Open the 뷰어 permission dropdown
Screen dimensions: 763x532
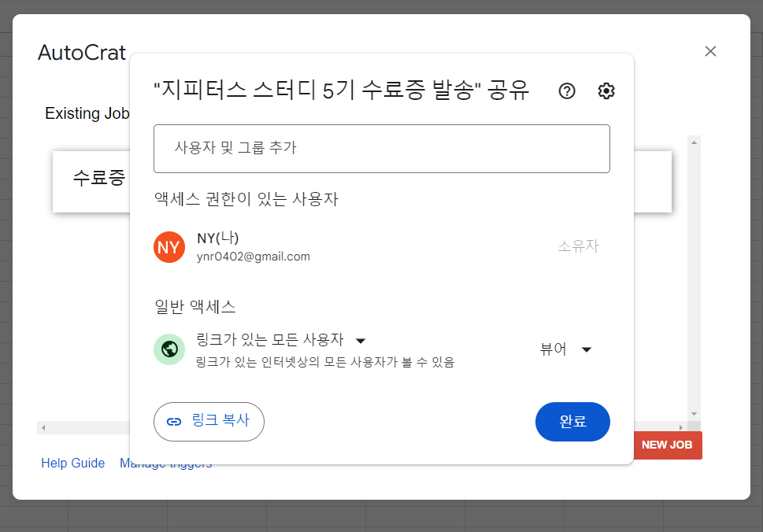[565, 349]
